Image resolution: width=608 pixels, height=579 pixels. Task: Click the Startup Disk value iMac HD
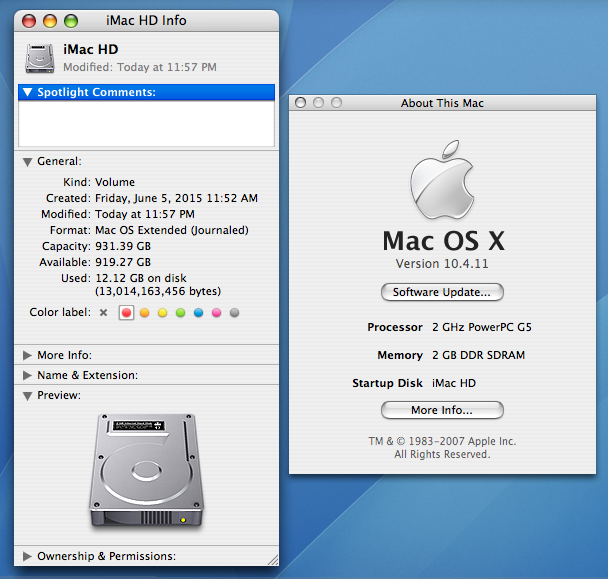click(454, 383)
